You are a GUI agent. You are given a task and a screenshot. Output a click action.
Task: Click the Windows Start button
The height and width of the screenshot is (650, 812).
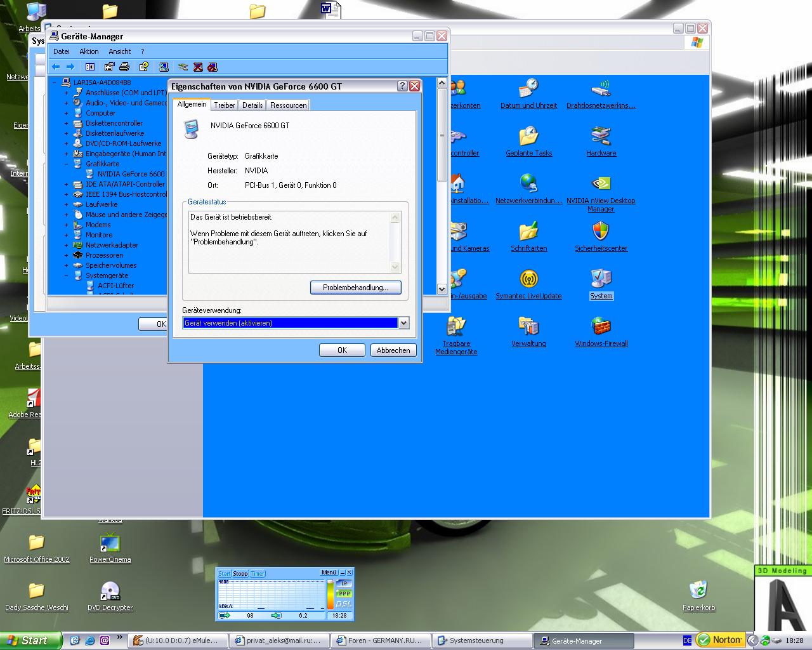31,640
